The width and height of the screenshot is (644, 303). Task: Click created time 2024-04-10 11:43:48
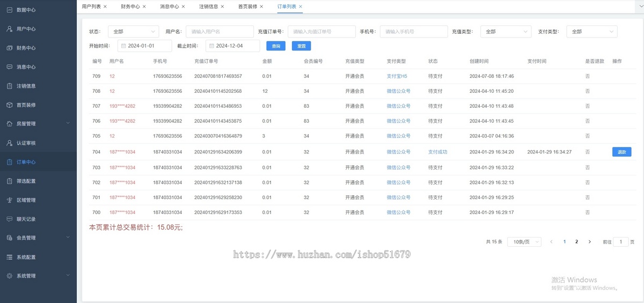(492, 106)
